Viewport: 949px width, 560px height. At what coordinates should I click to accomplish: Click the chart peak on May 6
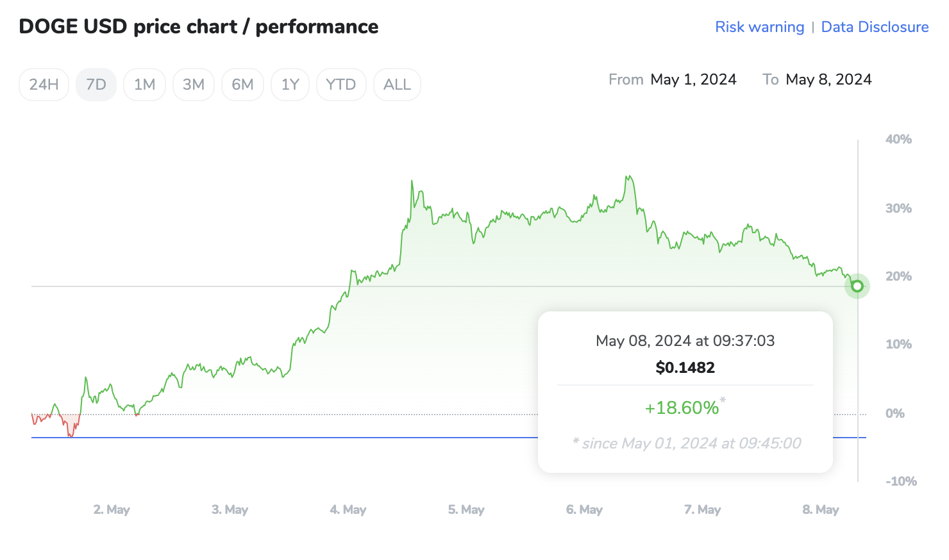point(627,175)
